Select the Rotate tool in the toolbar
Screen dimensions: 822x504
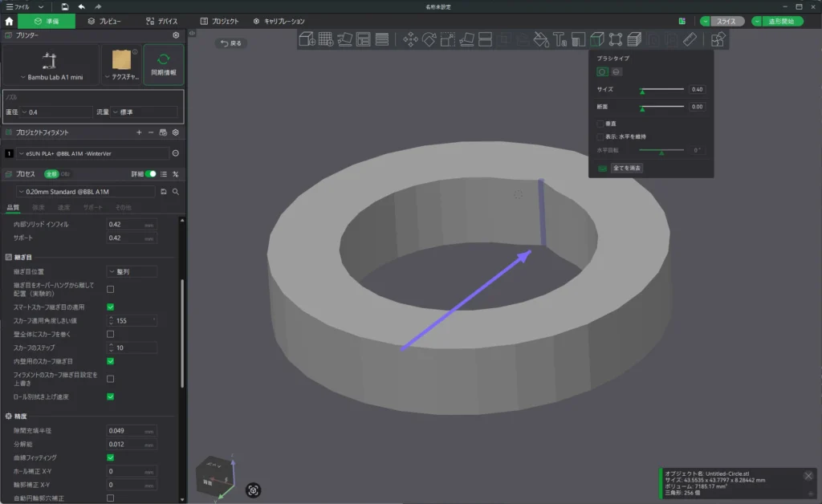(x=429, y=39)
